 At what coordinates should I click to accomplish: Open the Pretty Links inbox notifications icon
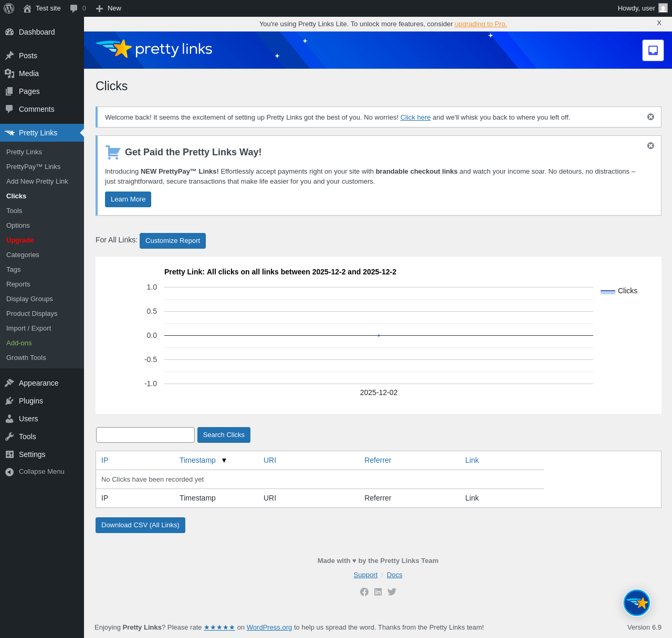click(x=653, y=50)
